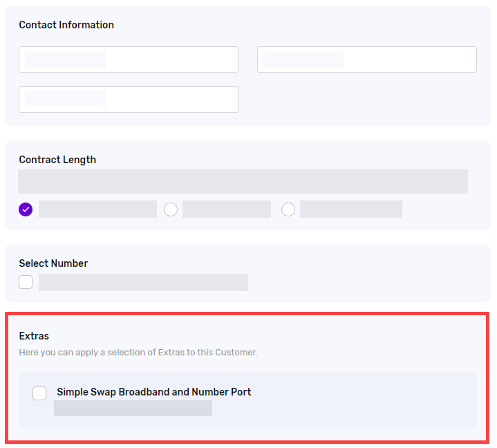Screen dimensions: 497x448
Task: Click the grey label beside the middle radio
Action: click(x=227, y=209)
